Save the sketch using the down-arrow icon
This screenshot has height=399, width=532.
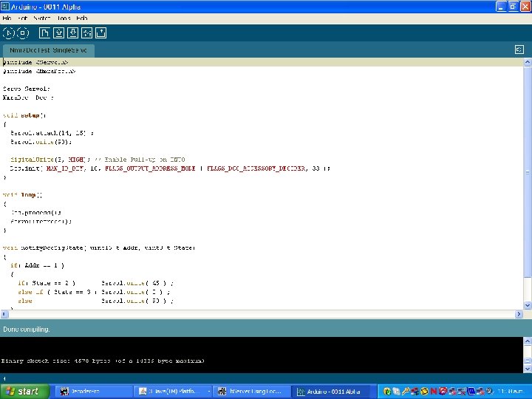[72, 33]
